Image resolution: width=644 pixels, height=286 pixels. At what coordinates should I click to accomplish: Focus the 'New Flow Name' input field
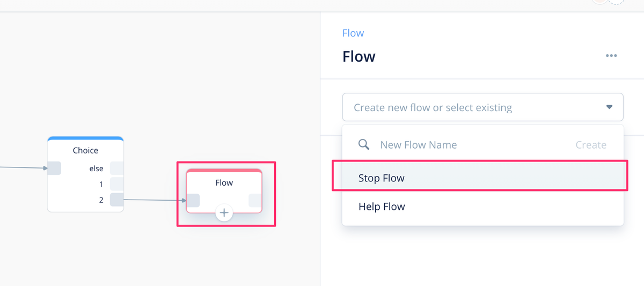(472, 145)
